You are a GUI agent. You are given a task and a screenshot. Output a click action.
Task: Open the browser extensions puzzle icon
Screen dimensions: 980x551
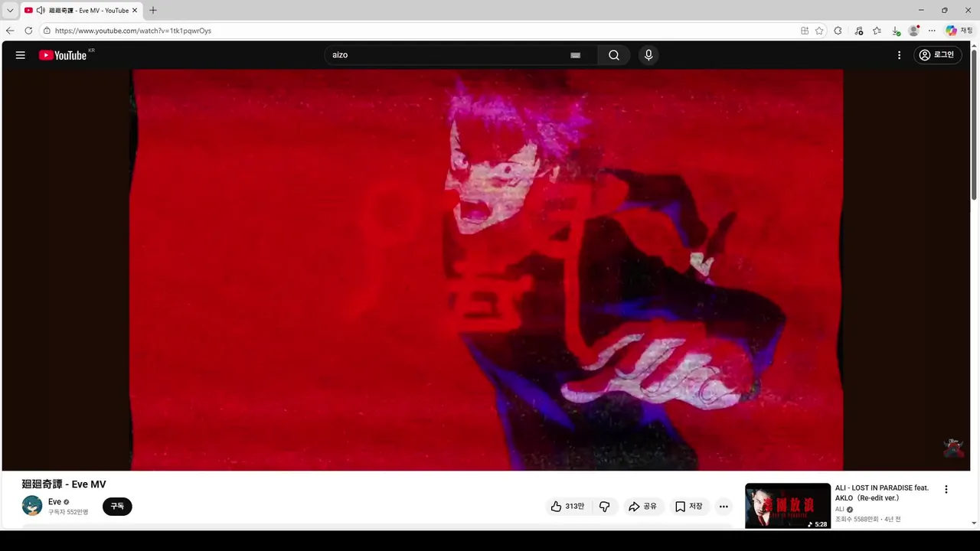pos(838,31)
